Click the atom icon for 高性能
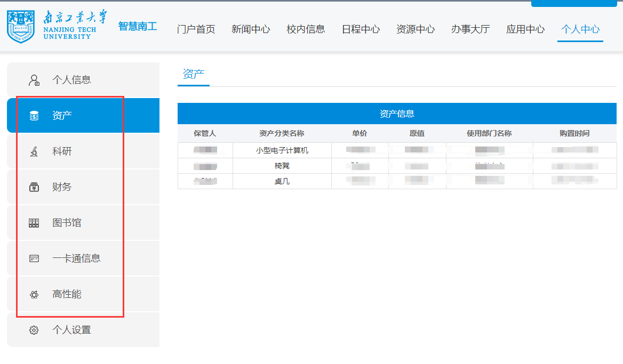Image resolution: width=623 pixels, height=364 pixels. [34, 294]
